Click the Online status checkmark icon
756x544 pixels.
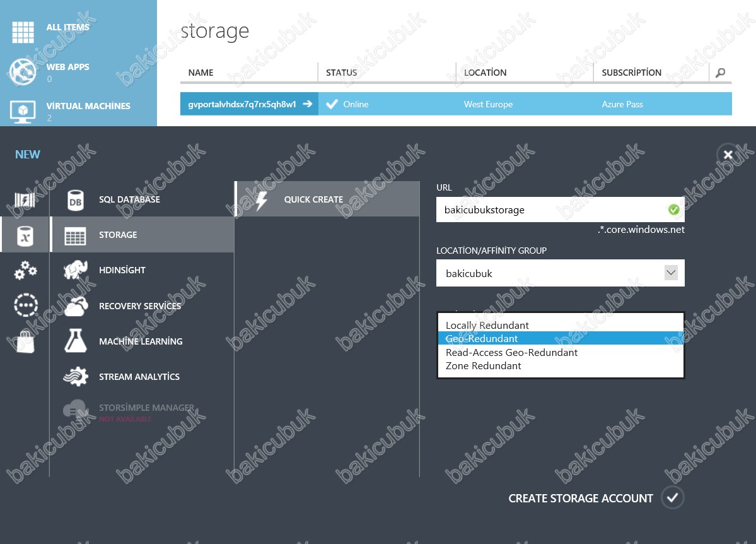(x=332, y=103)
